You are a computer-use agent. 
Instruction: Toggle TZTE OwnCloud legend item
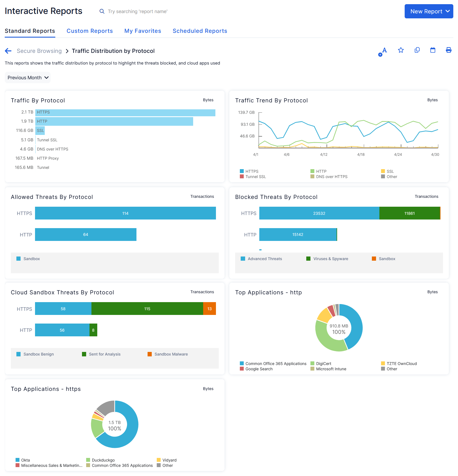399,364
